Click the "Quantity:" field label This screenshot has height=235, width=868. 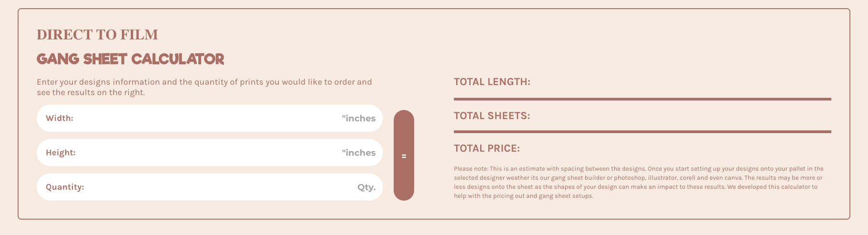tap(65, 187)
